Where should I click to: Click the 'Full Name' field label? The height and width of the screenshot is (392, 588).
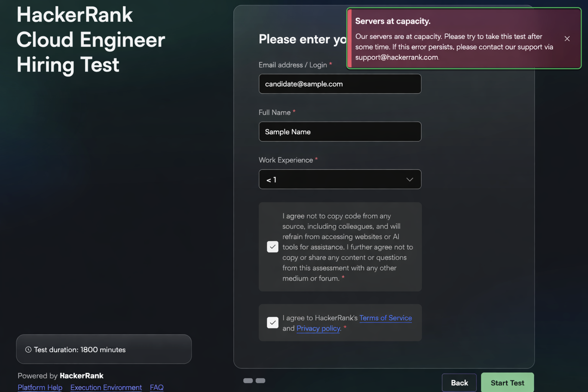[x=274, y=113]
